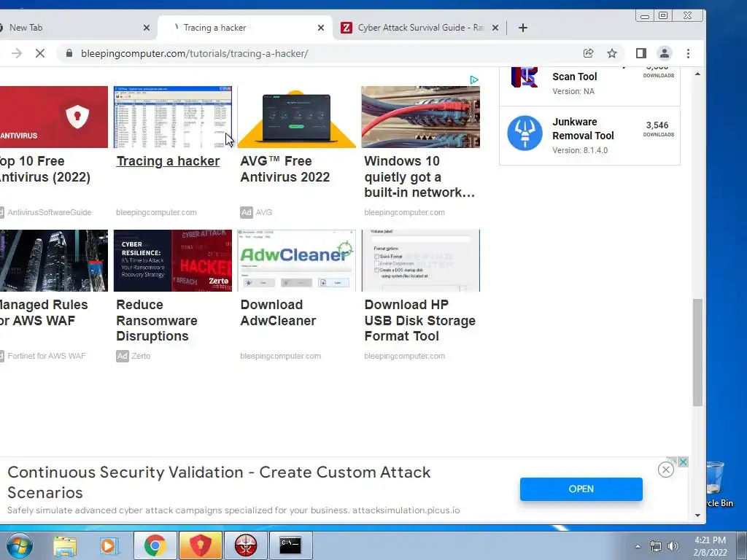Open the Chrome side panel icon
Screen dimensions: 747x560
click(x=641, y=53)
